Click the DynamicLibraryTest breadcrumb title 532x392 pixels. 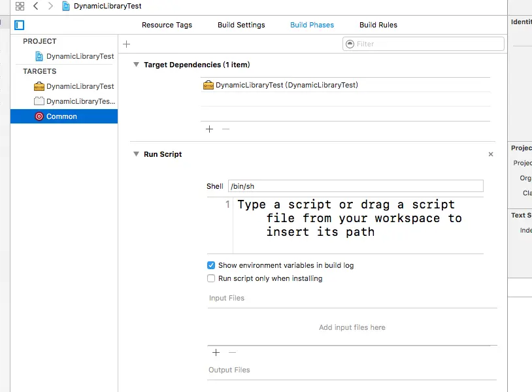108,6
